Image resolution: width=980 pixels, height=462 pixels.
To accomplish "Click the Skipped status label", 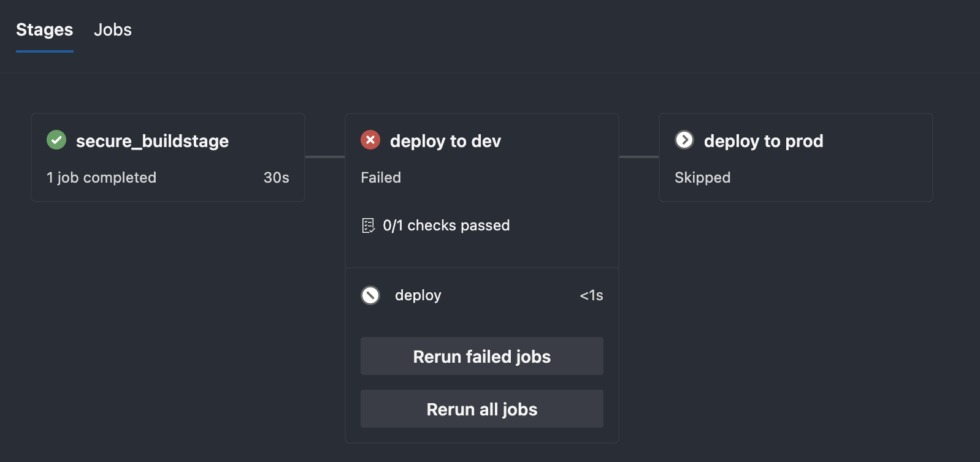I will (x=702, y=178).
